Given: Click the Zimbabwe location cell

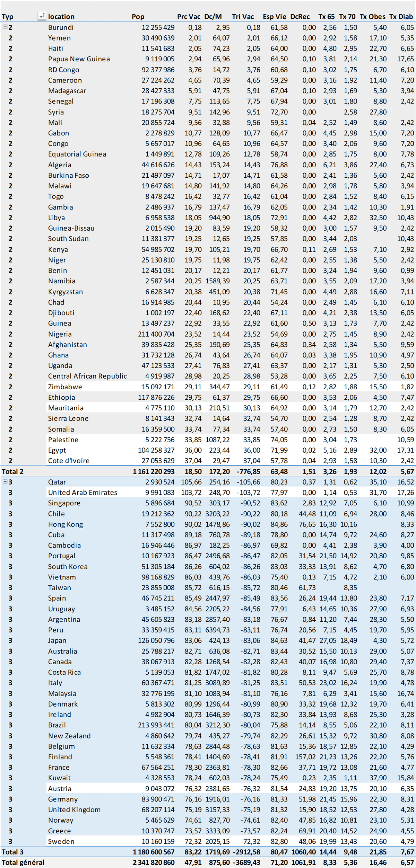Looking at the screenshot, I should (x=65, y=387).
